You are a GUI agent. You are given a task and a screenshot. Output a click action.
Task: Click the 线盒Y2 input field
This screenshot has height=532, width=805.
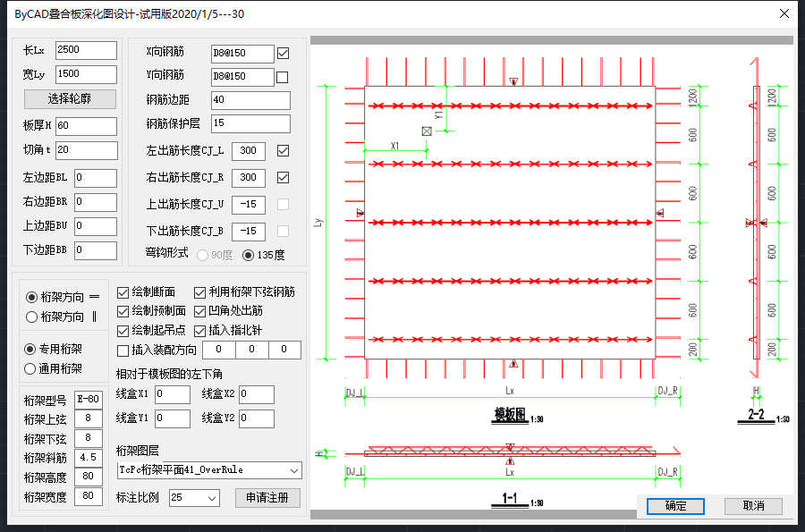(x=257, y=418)
